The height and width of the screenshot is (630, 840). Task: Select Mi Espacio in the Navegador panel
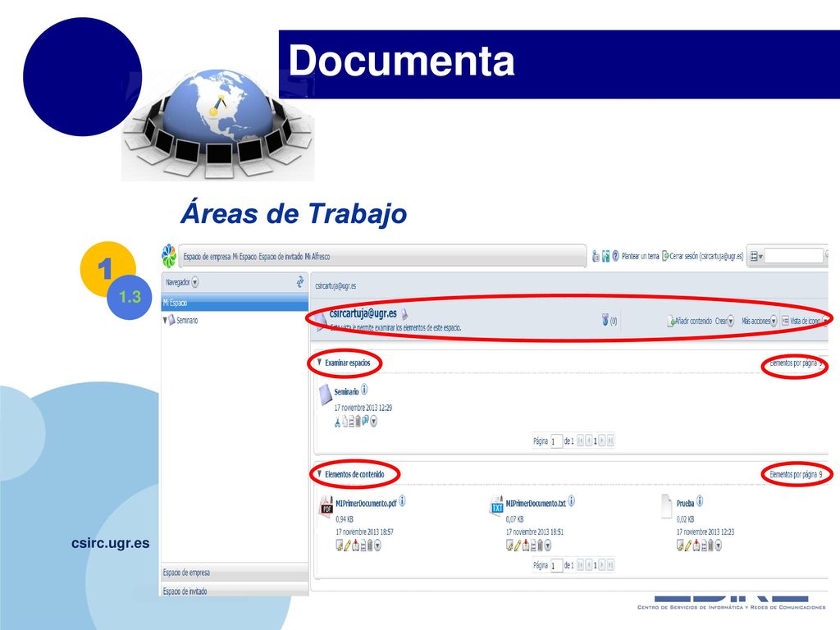point(235,303)
